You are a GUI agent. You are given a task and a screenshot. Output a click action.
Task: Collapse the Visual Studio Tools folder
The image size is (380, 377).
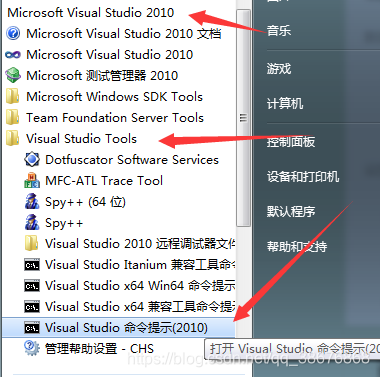click(82, 139)
